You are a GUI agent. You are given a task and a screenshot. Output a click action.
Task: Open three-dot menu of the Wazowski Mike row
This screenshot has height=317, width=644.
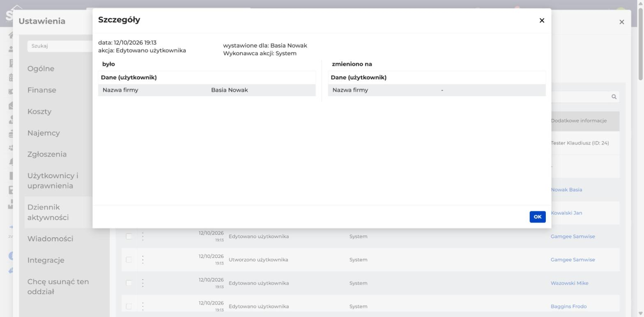[143, 283]
